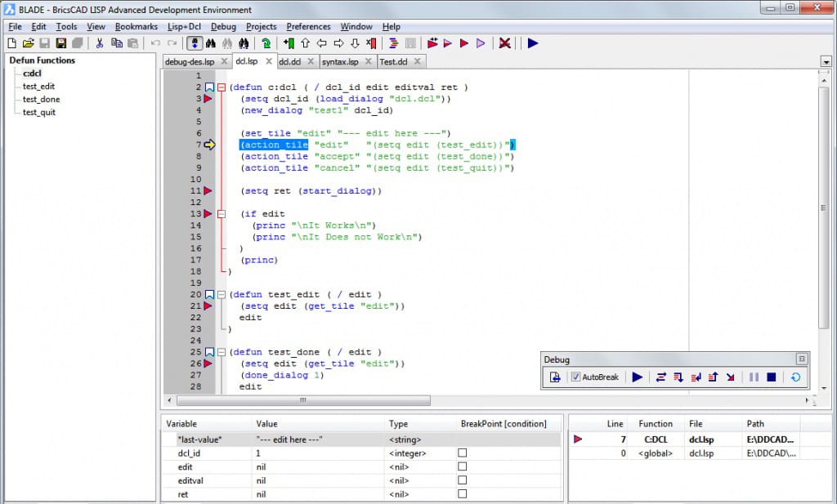
Task: Click the right arrow navigation icon
Action: click(x=338, y=43)
